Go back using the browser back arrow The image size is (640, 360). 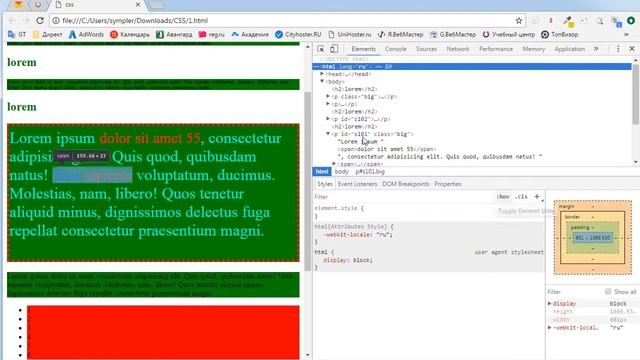12,20
